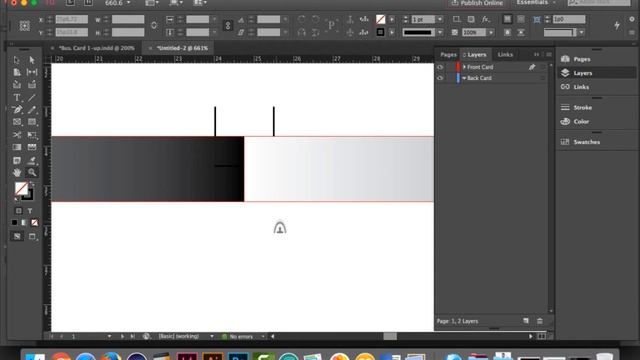
Task: Switch to the Pages tab in panel
Action: point(448,54)
